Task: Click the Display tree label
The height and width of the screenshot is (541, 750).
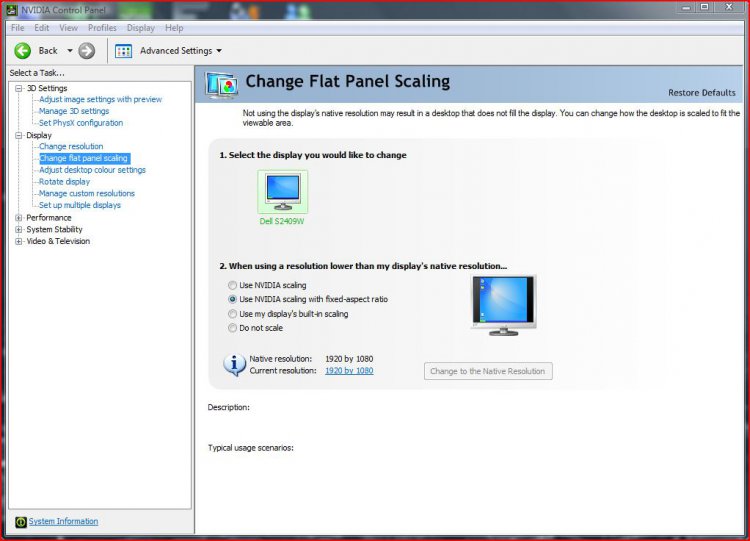Action: [39, 135]
